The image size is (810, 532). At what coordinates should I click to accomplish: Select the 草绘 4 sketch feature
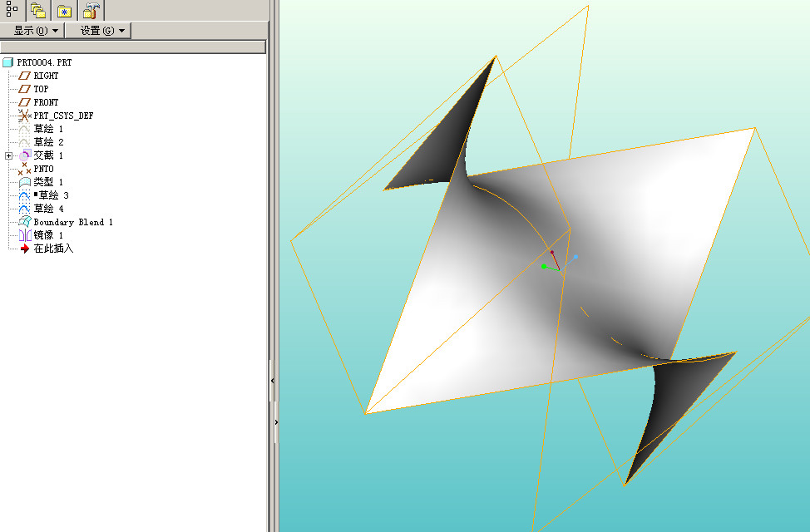coord(48,209)
